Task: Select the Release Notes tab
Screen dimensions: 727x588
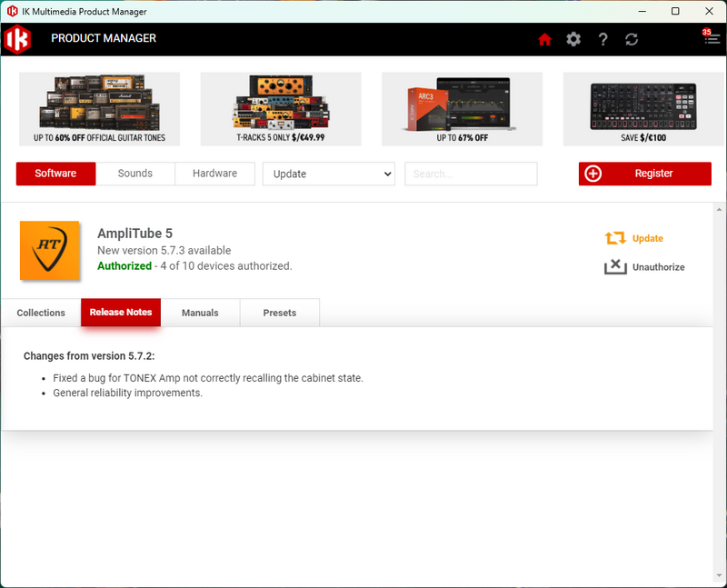Action: tap(121, 312)
